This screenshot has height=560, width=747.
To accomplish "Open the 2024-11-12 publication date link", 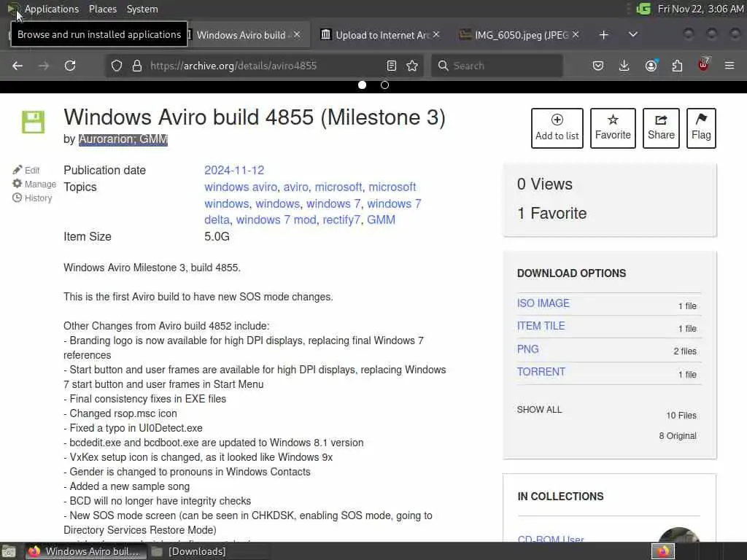I will 234,171.
